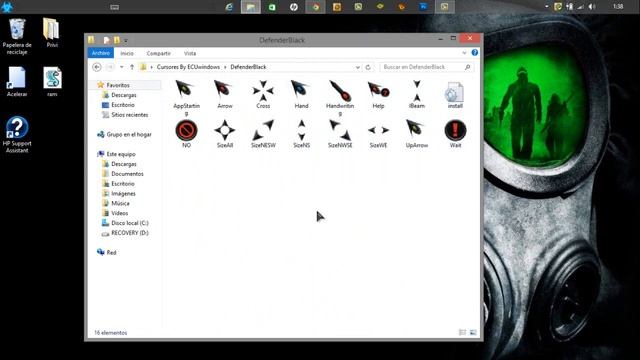Open Documentos under Este equipo
The height and width of the screenshot is (360, 640).
tap(127, 174)
